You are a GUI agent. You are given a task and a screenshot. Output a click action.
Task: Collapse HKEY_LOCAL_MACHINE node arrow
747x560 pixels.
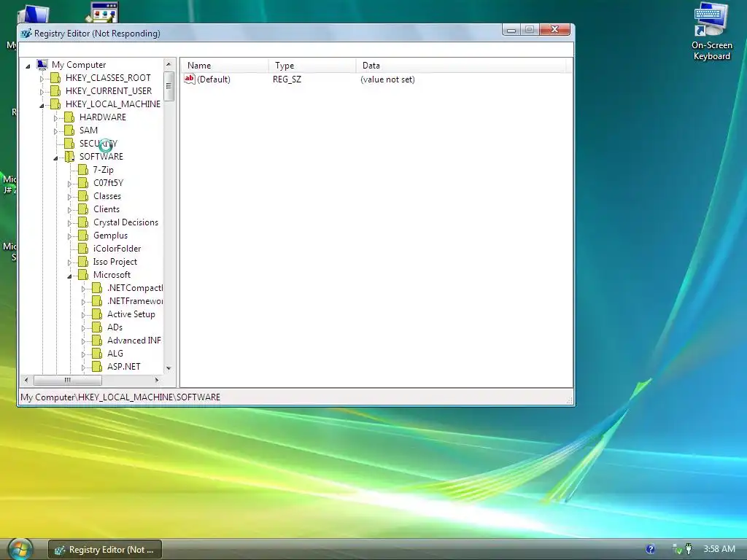pyautogui.click(x=42, y=105)
